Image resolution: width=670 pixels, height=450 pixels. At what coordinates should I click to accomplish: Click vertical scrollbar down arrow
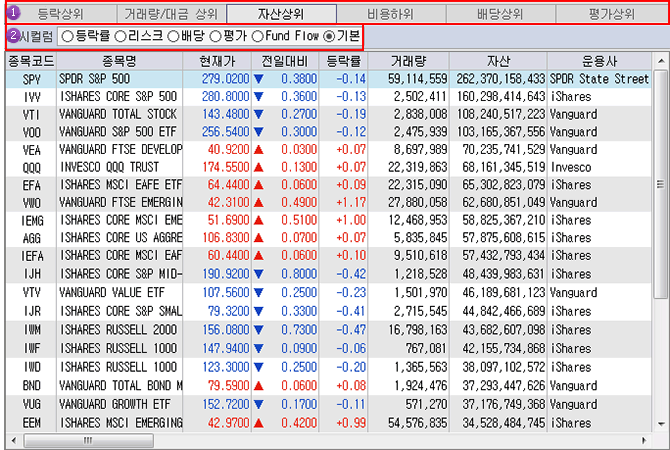pyautogui.click(x=661, y=424)
